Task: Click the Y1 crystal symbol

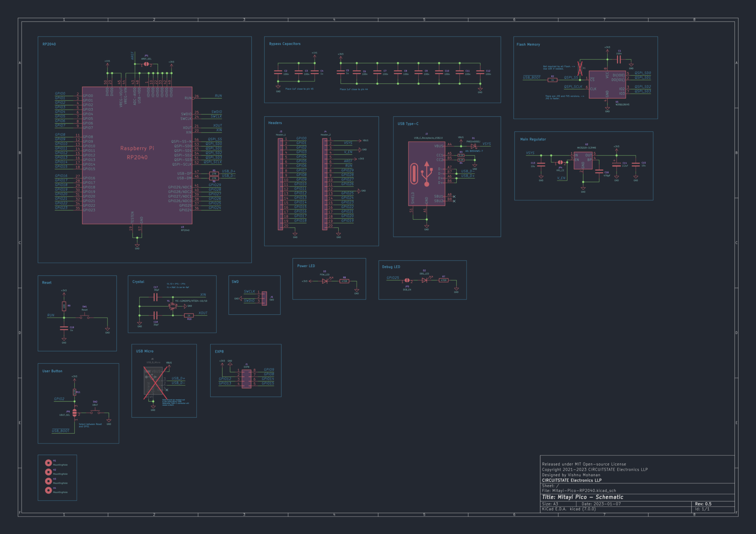Action: click(x=172, y=306)
